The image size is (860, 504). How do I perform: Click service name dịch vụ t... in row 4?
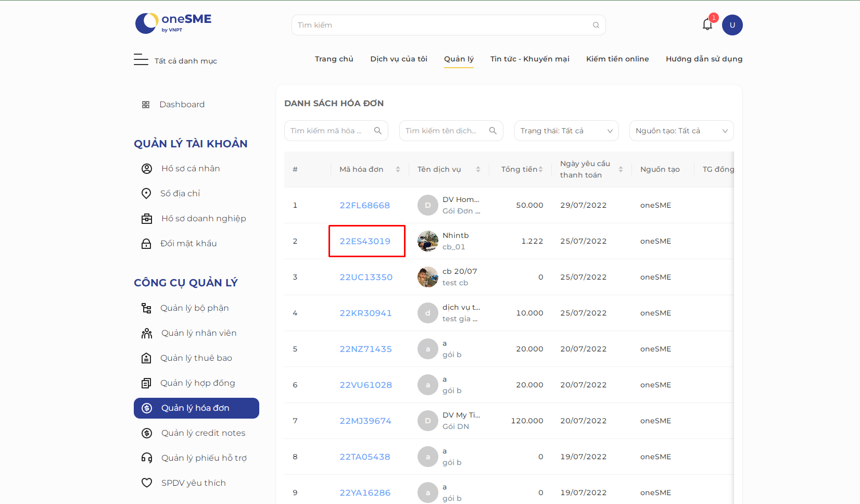[461, 307]
